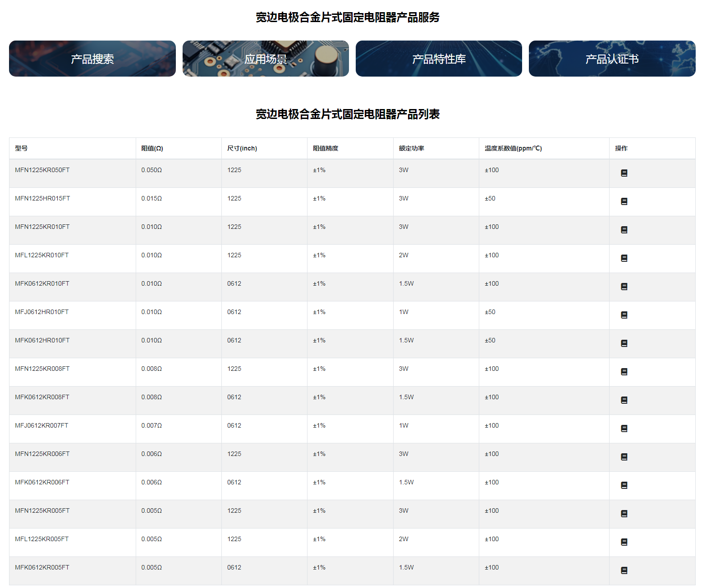Open datasheet icon for MFN1225KR005FT
The image size is (702, 588).
(624, 514)
